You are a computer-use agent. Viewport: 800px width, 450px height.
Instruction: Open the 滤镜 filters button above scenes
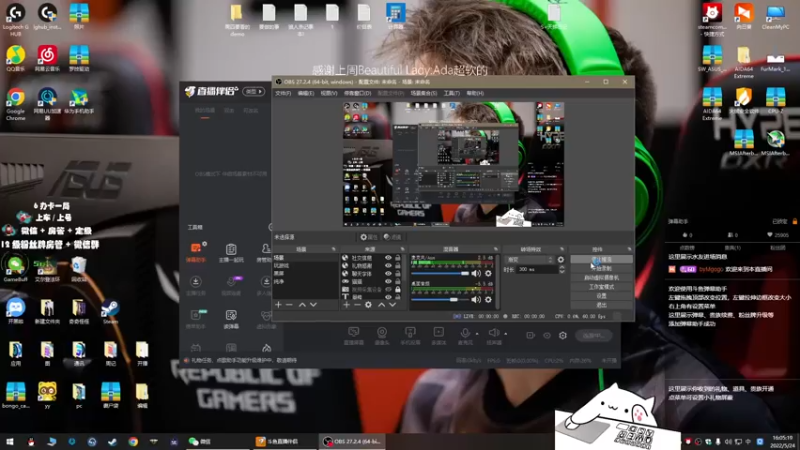[x=392, y=237]
